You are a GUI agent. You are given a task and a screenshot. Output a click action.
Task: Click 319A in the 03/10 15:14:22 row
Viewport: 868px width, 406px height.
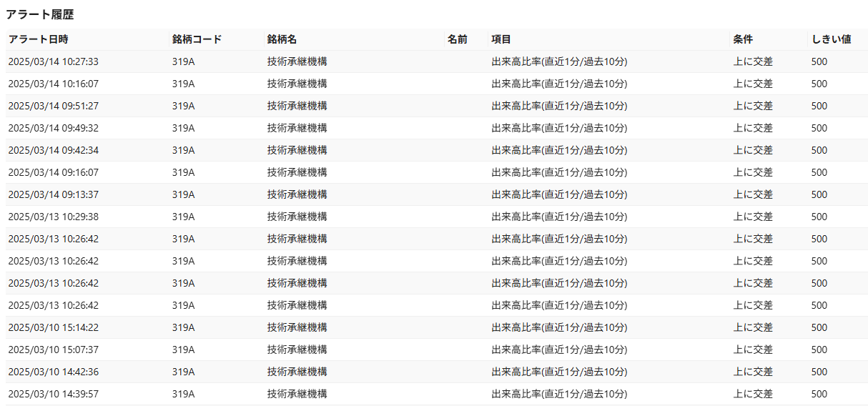click(x=184, y=327)
